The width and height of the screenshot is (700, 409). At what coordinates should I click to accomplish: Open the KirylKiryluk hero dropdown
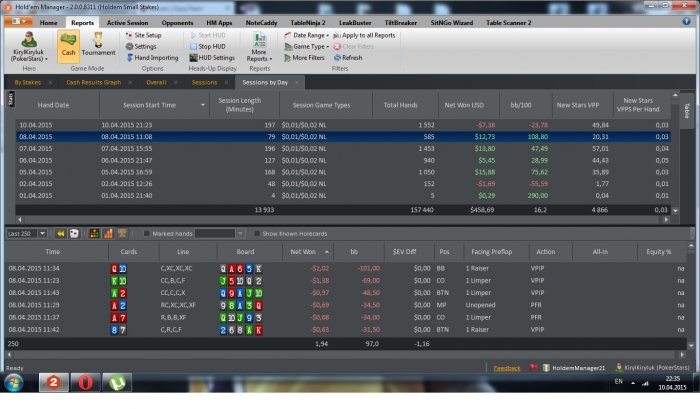[29, 46]
